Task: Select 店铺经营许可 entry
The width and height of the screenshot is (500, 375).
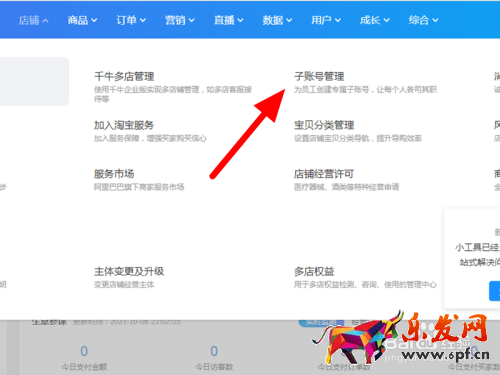Action: point(324,174)
